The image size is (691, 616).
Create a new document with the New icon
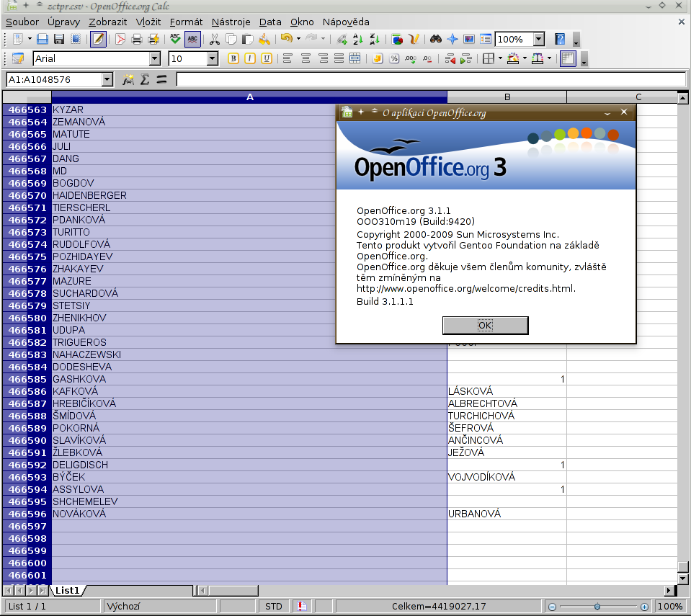tap(17, 39)
